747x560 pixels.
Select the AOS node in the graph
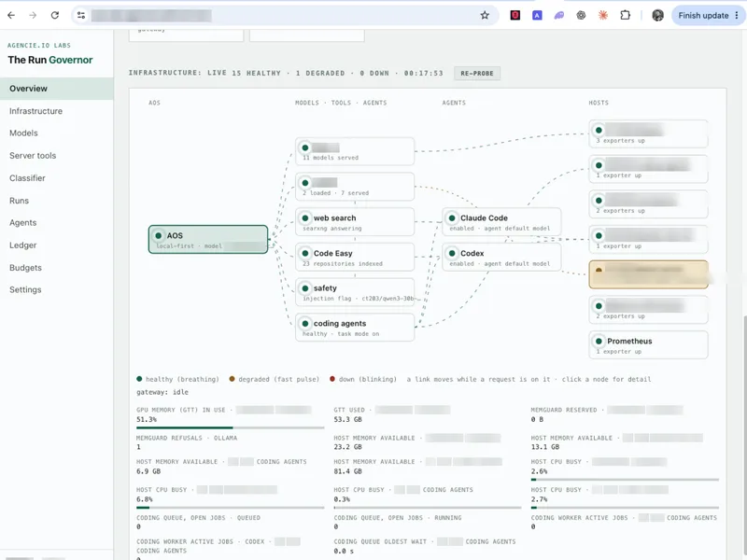208,239
